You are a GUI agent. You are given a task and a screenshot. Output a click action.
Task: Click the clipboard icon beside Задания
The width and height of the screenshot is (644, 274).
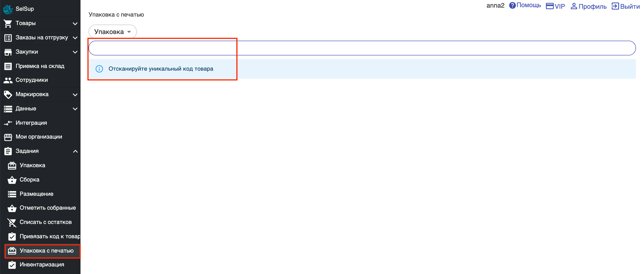(8, 151)
